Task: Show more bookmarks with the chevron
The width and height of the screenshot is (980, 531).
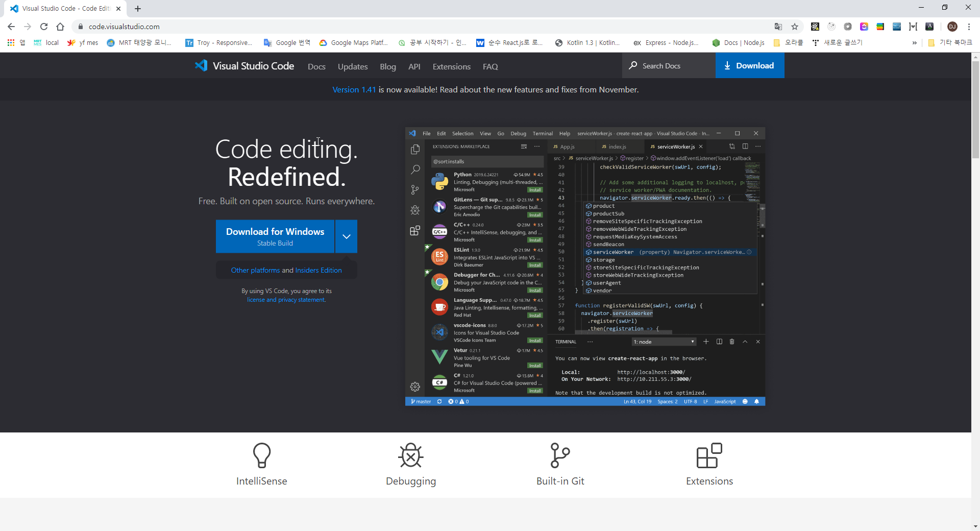Action: pyautogui.click(x=914, y=43)
